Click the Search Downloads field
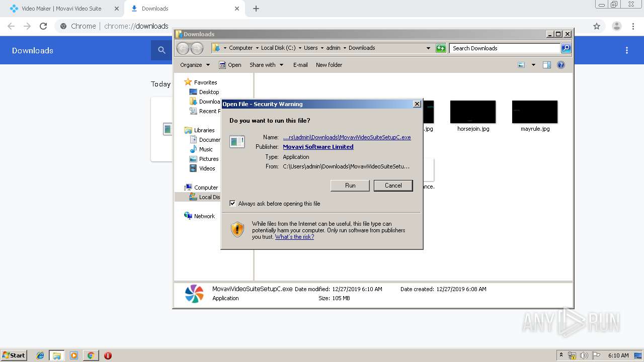 click(x=505, y=48)
